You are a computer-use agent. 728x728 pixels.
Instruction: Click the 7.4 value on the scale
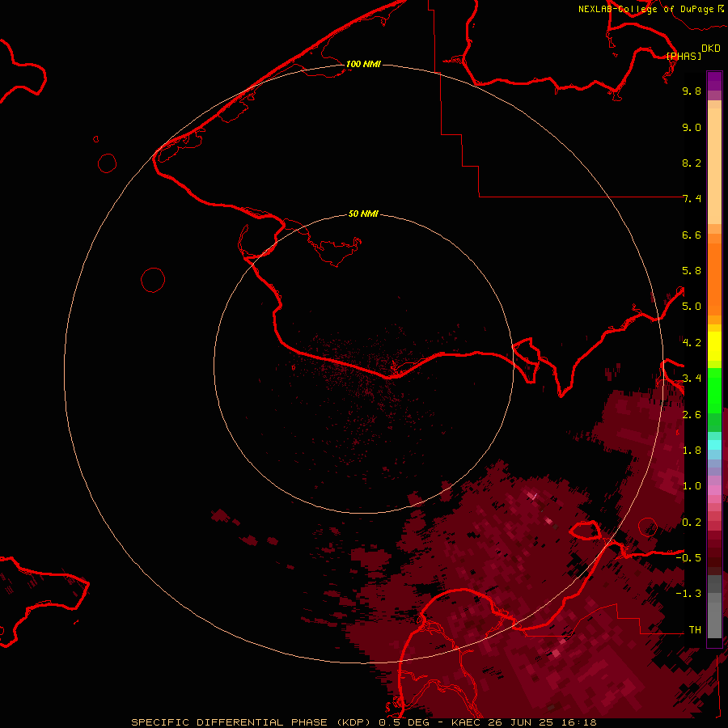click(692, 199)
